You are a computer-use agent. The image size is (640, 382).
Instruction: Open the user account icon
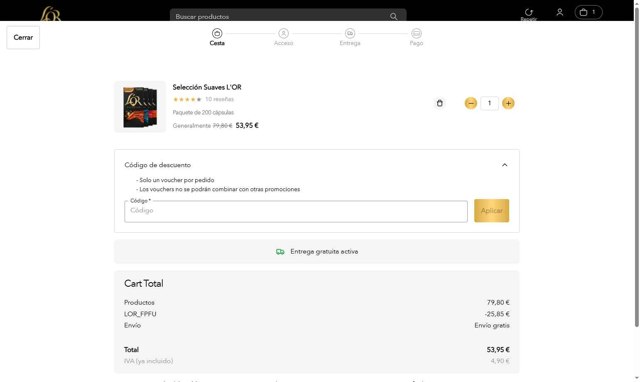[x=560, y=12]
